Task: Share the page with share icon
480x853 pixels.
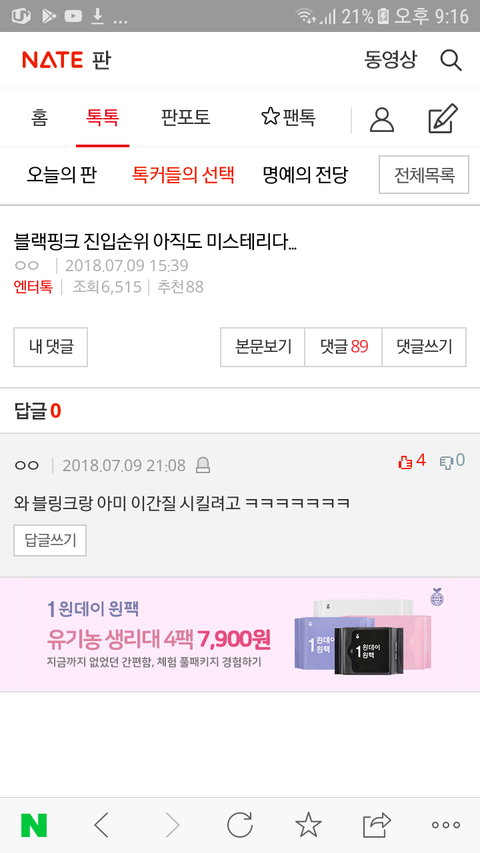Action: coord(377,825)
